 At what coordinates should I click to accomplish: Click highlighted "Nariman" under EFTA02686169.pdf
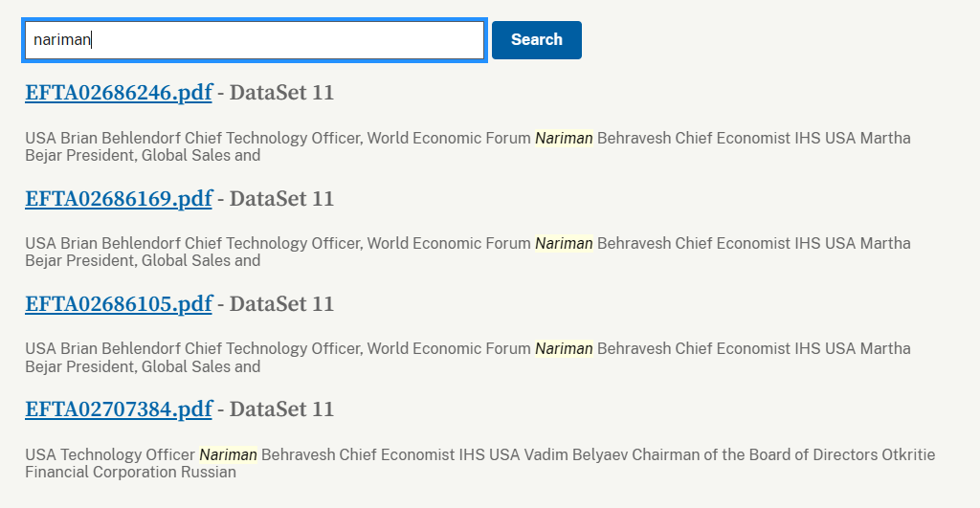564,244
